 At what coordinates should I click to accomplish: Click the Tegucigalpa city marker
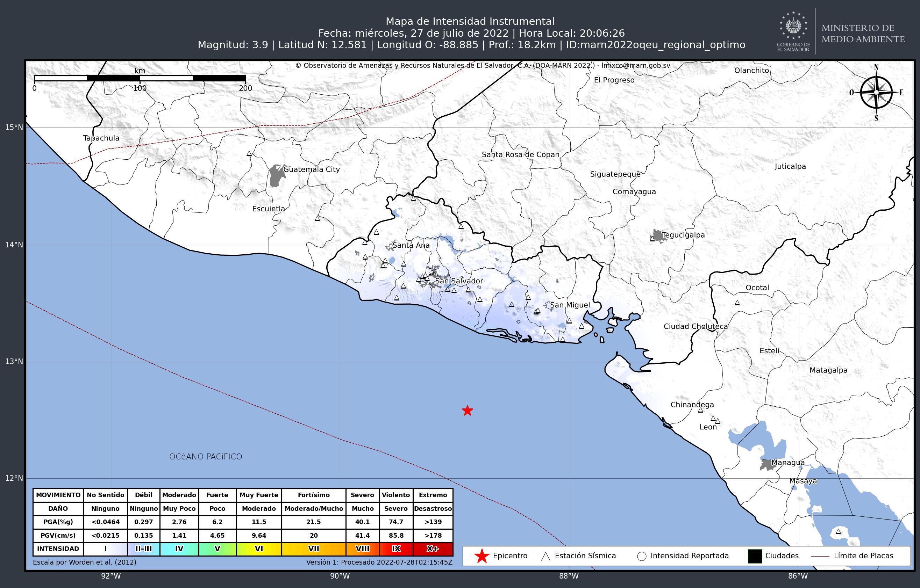[658, 235]
